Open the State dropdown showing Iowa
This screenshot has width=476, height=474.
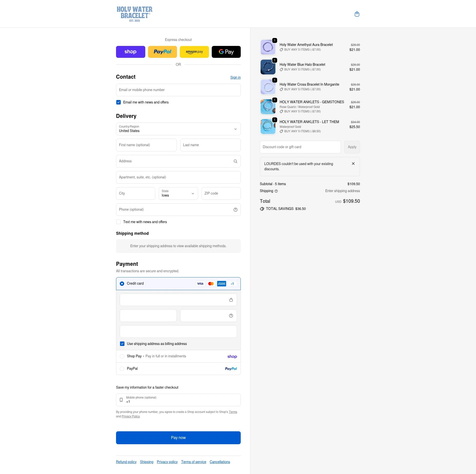tap(178, 193)
